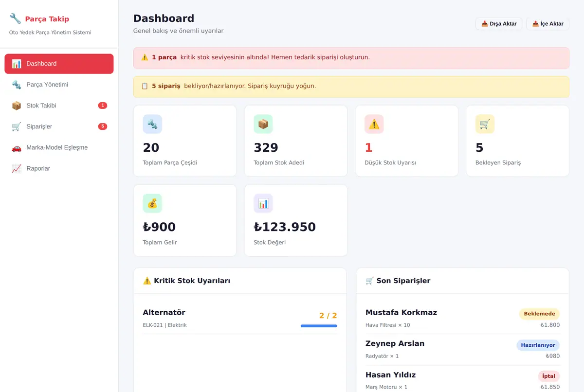Image resolution: width=584 pixels, height=392 pixels.
Task: Open Marka-Model Eşleşme page
Action: coord(59,147)
